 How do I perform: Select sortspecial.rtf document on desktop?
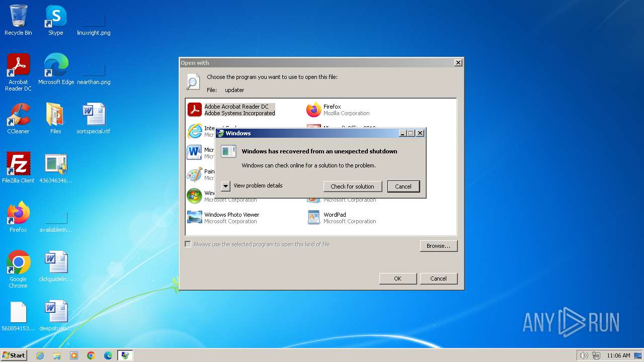[94, 119]
